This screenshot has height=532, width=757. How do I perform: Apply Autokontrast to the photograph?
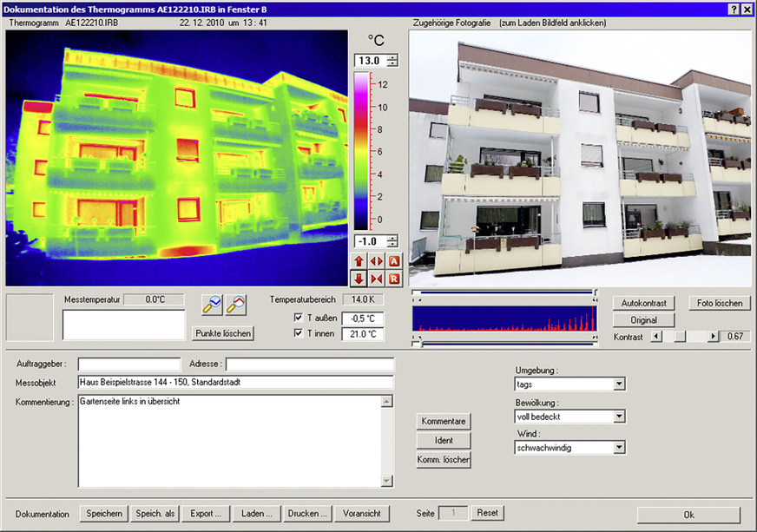pos(643,303)
